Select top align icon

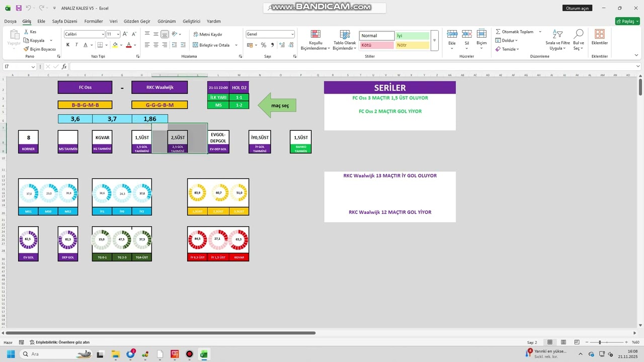147,34
